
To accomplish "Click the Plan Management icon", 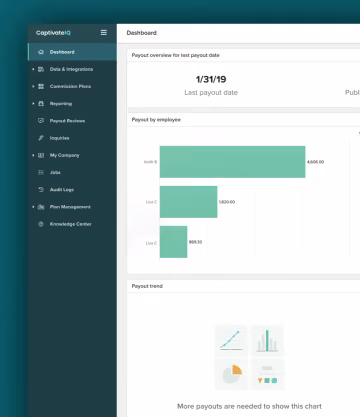I will point(41,207).
